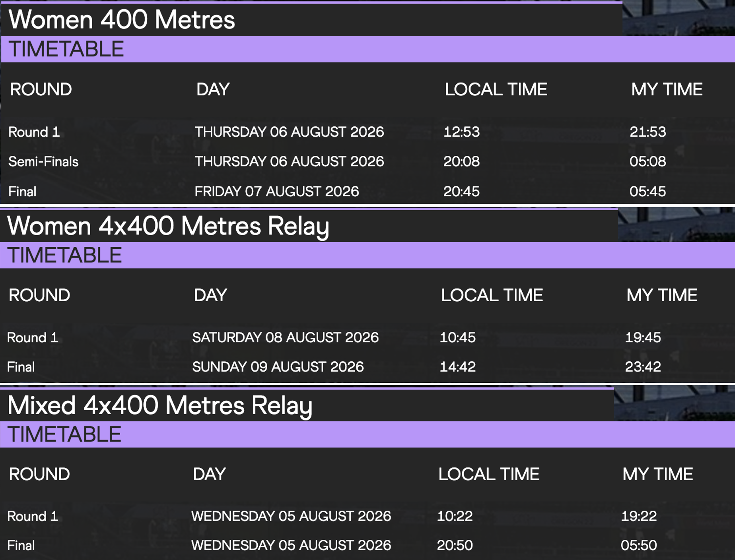Select the Women 4x400 Metres Relay title

coord(168,227)
